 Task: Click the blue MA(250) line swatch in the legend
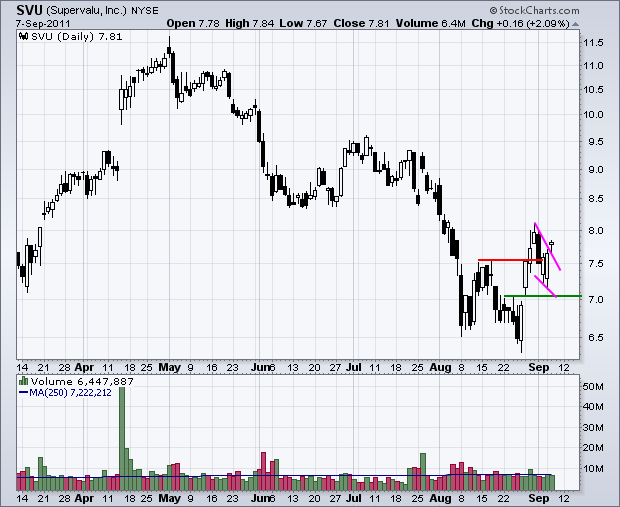[x=23, y=393]
